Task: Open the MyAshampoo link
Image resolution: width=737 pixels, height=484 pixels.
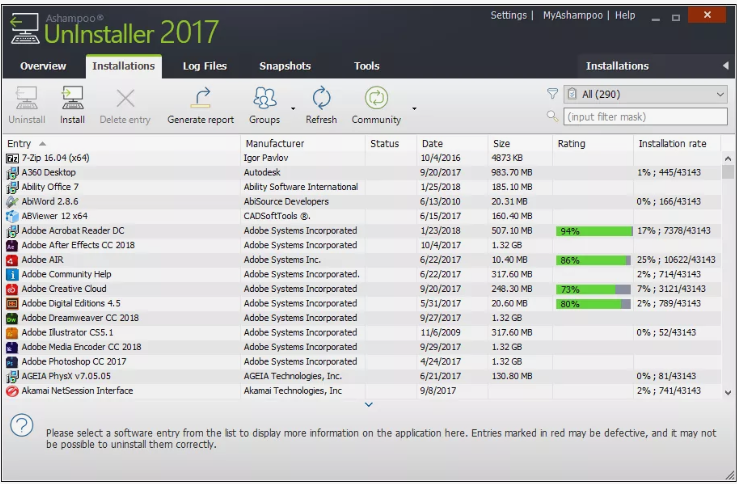Action: [572, 16]
